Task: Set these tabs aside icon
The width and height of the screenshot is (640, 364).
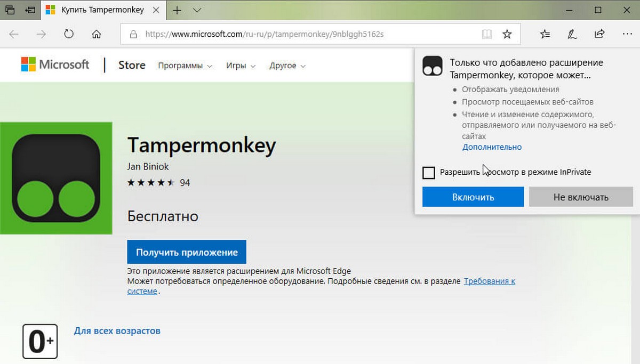Action: [x=30, y=10]
